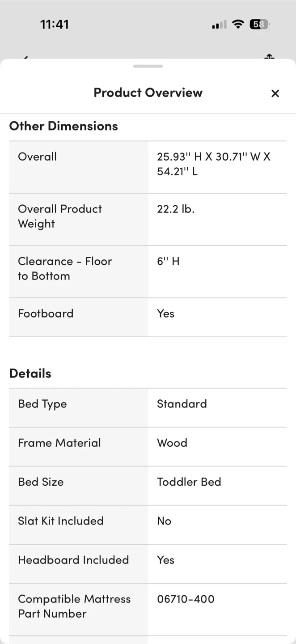The width and height of the screenshot is (296, 644).
Task: Select the Overall Product Weight row
Action: [x=148, y=219]
